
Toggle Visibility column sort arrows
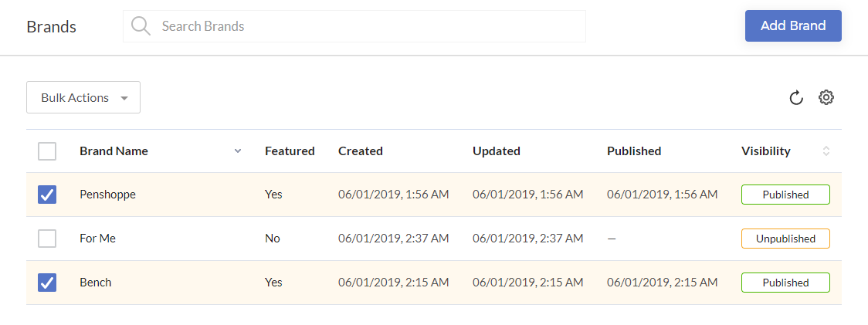pyautogui.click(x=826, y=151)
